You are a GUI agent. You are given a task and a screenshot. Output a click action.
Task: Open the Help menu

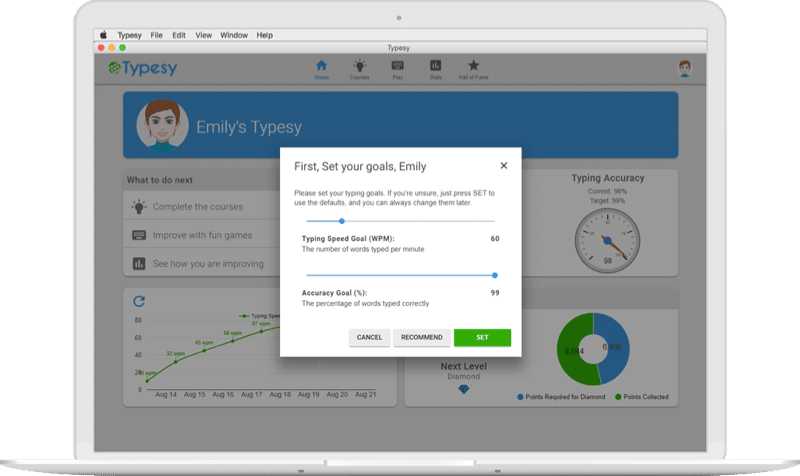264,35
